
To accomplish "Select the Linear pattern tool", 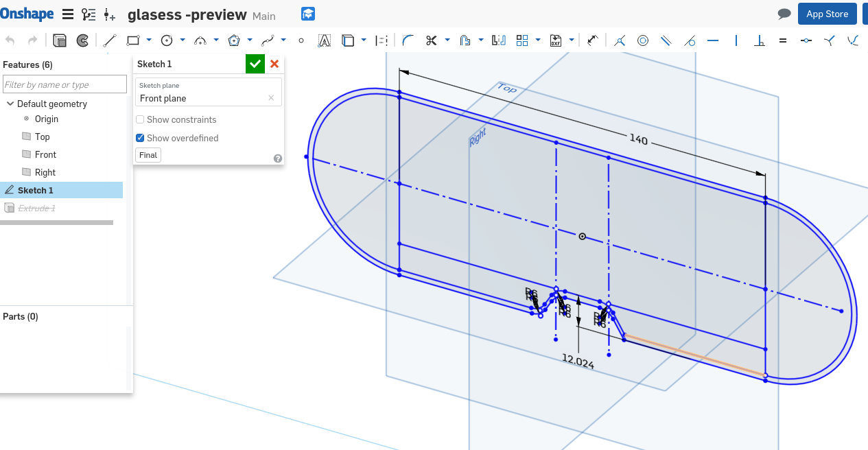I will point(522,40).
